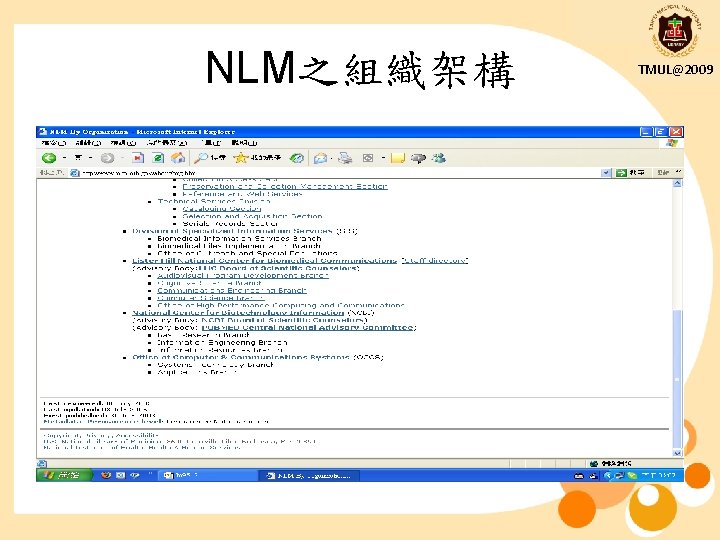This screenshot has height=540, width=720.
Task: Click "Office of Computer & Communications Systems" text
Action: pos(241,357)
